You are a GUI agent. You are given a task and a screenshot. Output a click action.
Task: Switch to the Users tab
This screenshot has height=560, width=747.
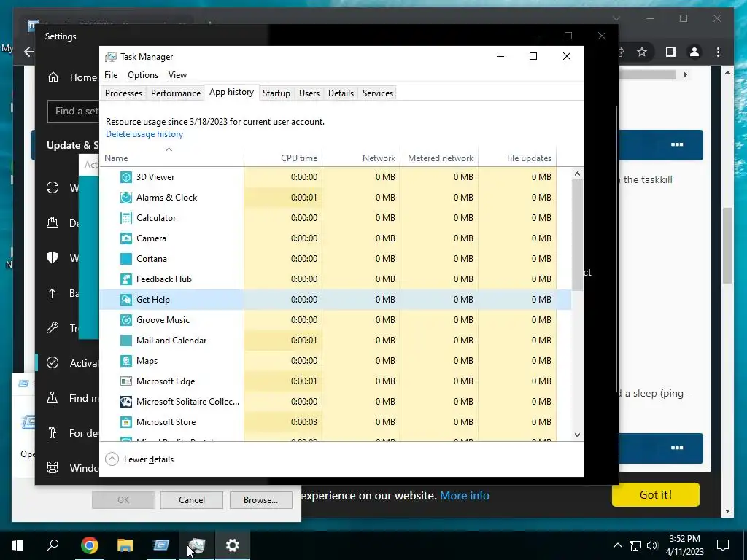309,93
